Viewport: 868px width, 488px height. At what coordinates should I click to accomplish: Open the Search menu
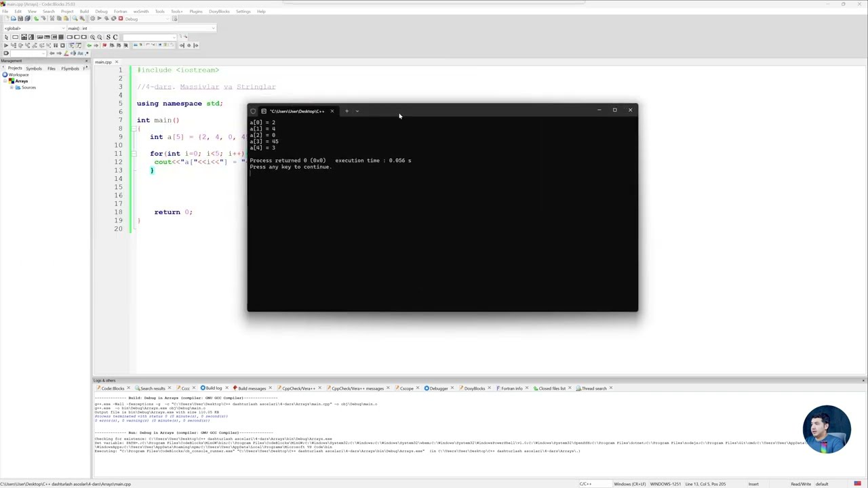click(48, 12)
